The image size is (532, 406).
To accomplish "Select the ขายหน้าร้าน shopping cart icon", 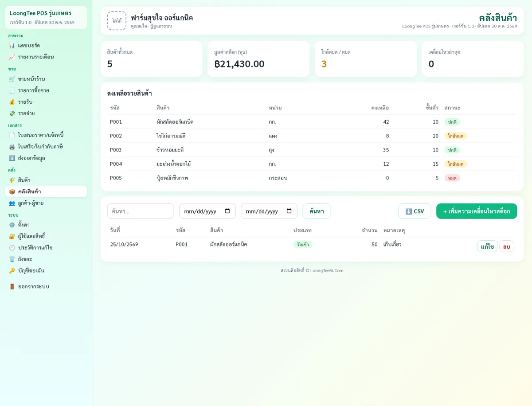I will point(12,79).
